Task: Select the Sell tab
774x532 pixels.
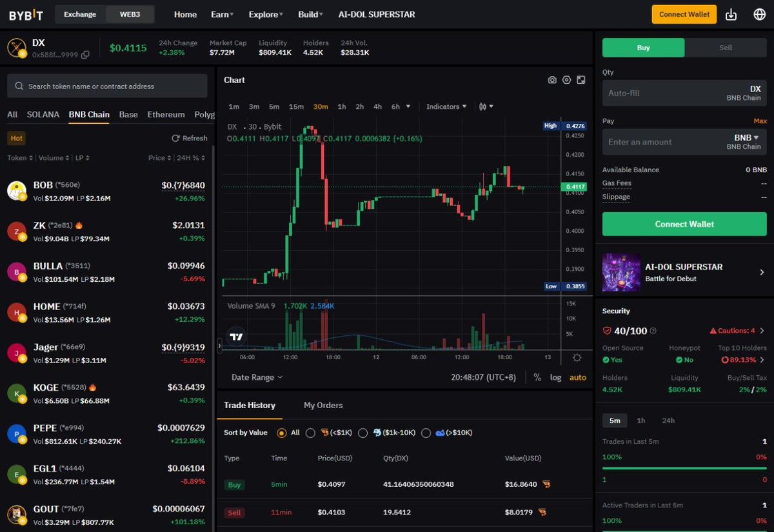Action: tap(726, 48)
